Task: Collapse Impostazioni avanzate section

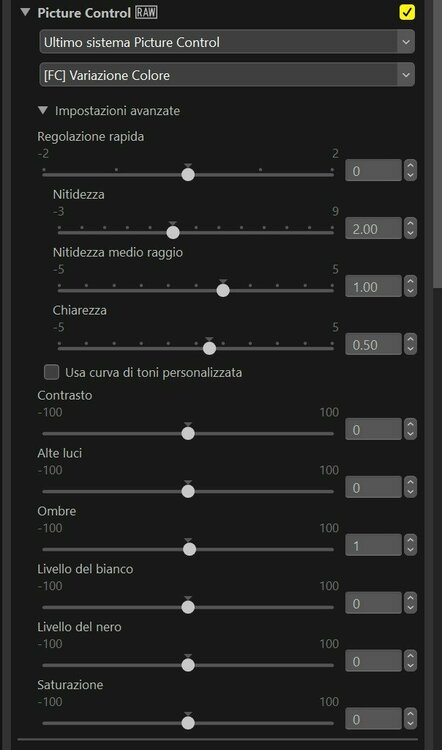Action: click(x=43, y=111)
